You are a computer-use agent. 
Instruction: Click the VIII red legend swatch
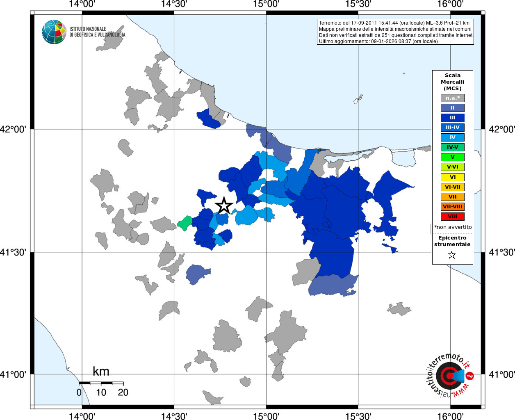453,217
